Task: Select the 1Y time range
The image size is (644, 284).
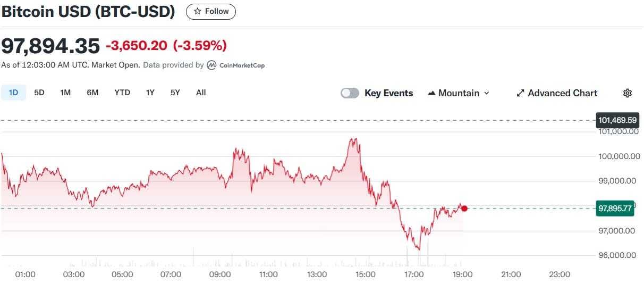Action: tap(150, 93)
